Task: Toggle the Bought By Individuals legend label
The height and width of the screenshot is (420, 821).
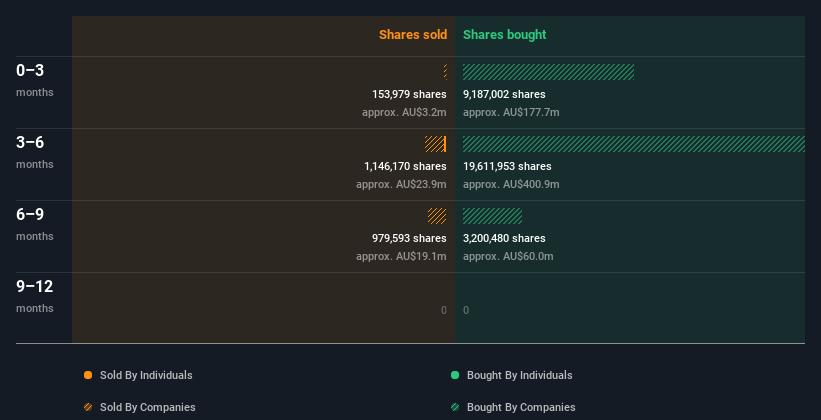Action: 519,375
